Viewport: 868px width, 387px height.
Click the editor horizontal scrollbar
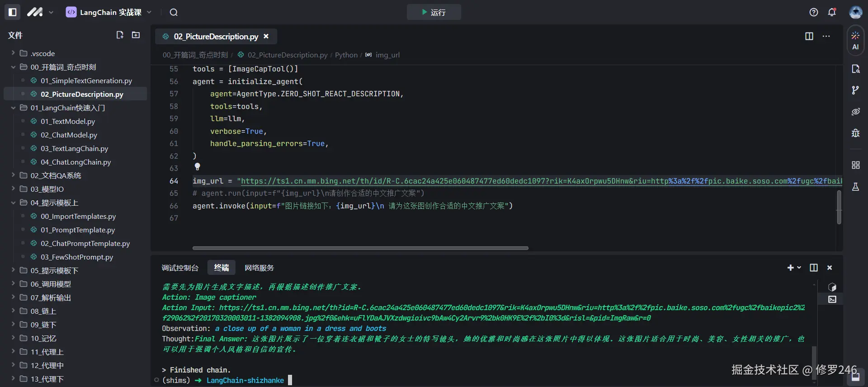point(360,248)
